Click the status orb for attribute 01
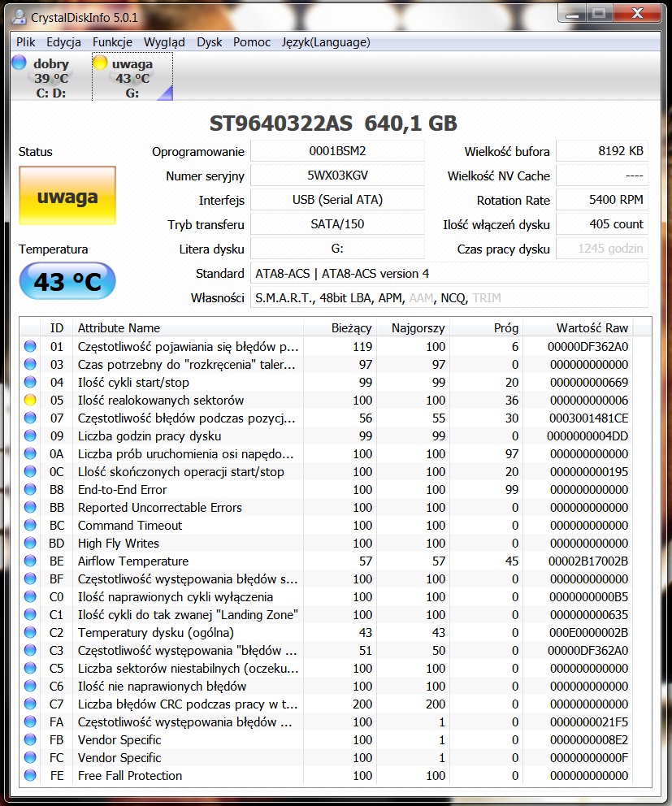672x806 pixels. point(30,346)
